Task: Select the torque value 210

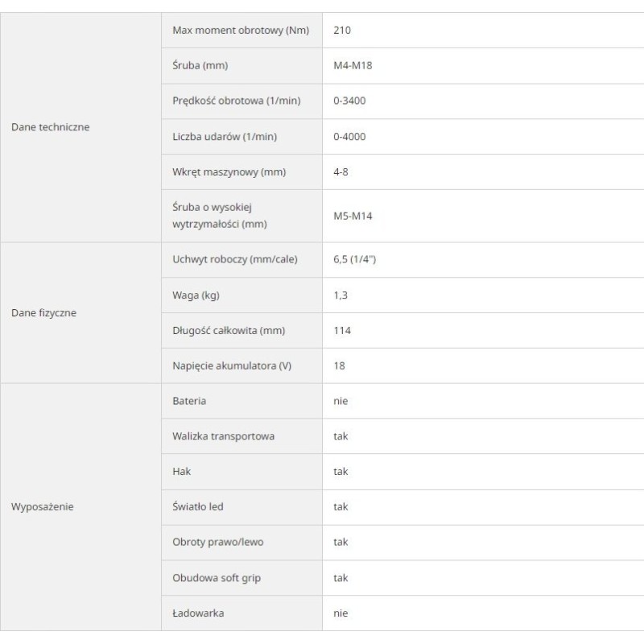Action: 342,31
